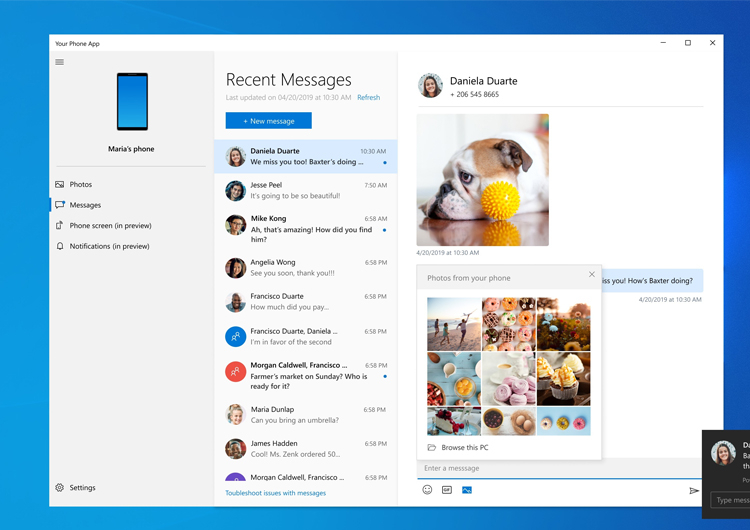Open Troubleshoot issues with messages link
Viewport: 750px width, 530px height.
click(x=275, y=493)
